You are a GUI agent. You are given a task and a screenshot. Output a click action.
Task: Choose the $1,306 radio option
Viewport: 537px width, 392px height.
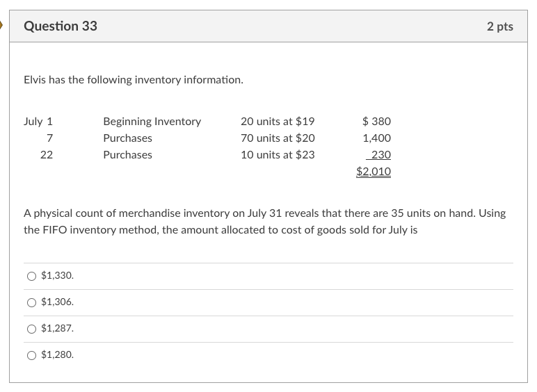(31, 302)
